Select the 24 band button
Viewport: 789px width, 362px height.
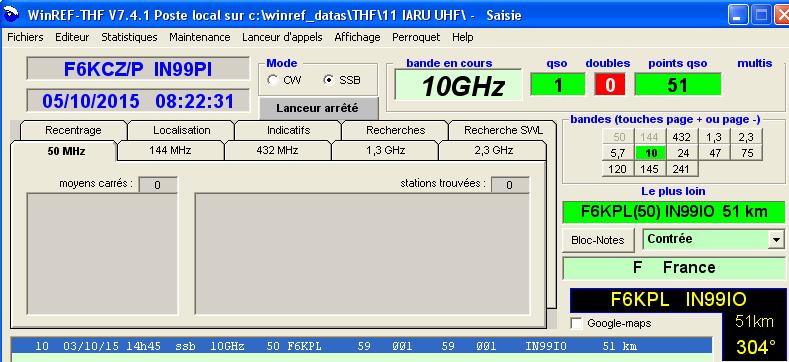pos(682,153)
